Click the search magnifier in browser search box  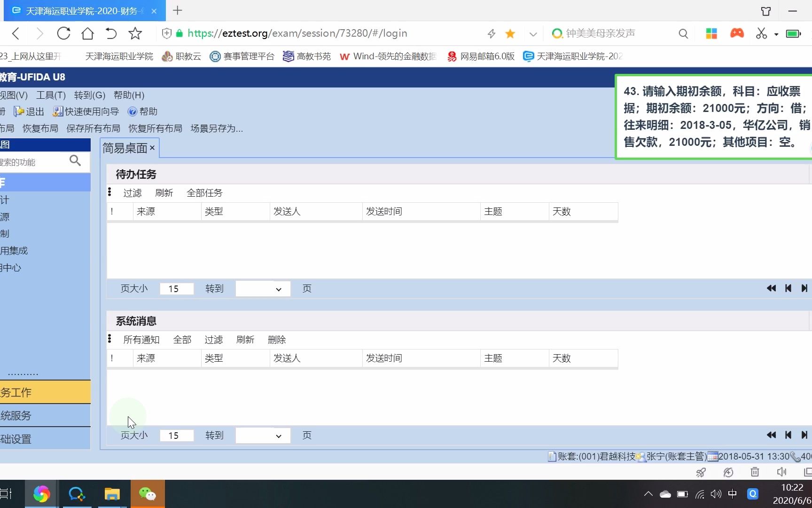click(683, 33)
